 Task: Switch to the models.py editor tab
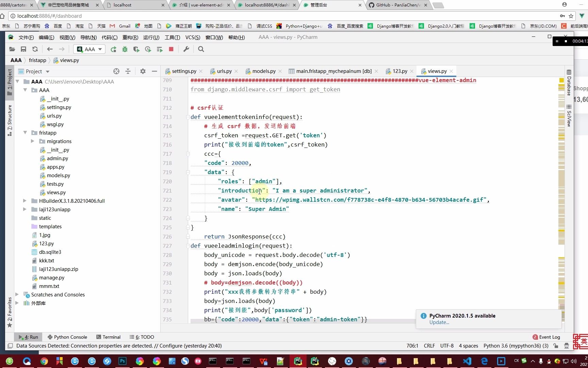click(x=264, y=71)
